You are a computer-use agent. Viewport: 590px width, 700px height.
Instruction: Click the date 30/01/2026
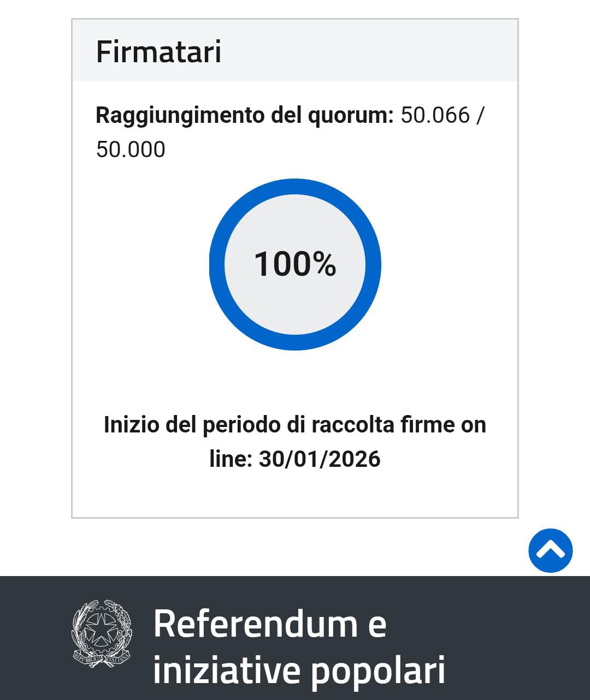coord(320,459)
